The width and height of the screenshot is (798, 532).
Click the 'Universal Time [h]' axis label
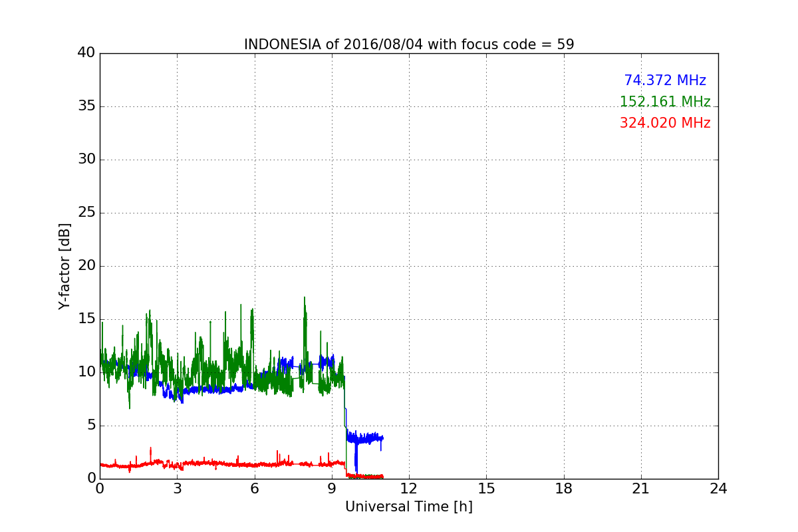click(x=409, y=507)
